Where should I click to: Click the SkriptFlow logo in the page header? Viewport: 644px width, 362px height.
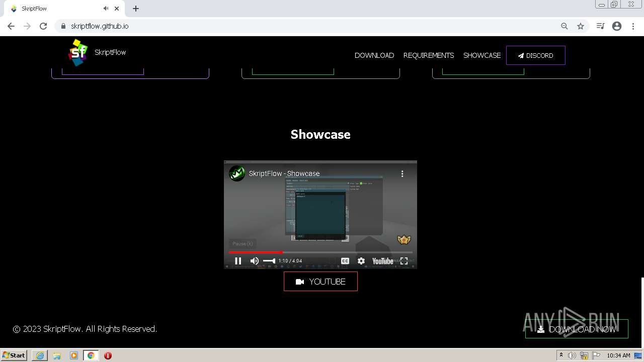[77, 52]
